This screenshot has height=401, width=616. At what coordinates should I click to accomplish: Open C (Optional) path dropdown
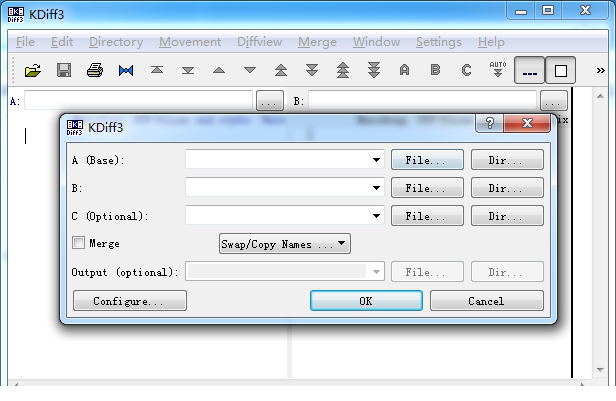point(376,216)
